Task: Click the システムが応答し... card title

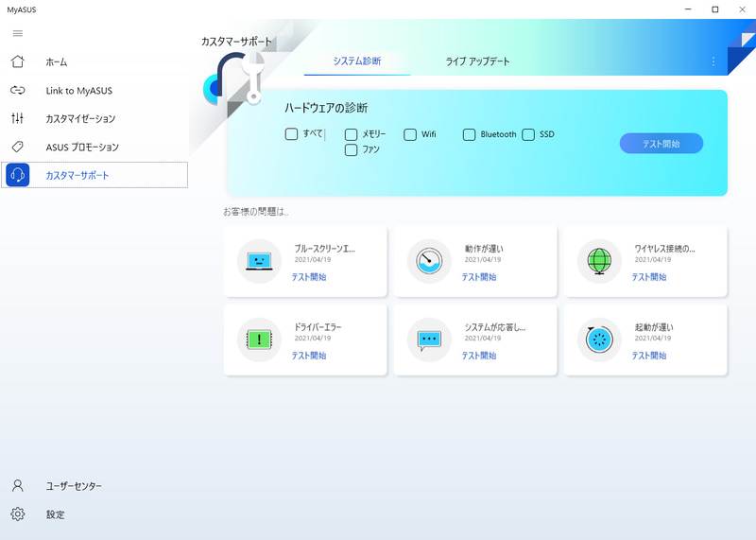Action: click(495, 327)
